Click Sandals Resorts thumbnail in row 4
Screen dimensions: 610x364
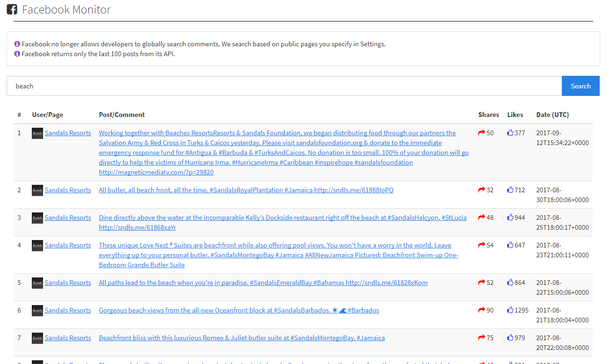(37, 246)
